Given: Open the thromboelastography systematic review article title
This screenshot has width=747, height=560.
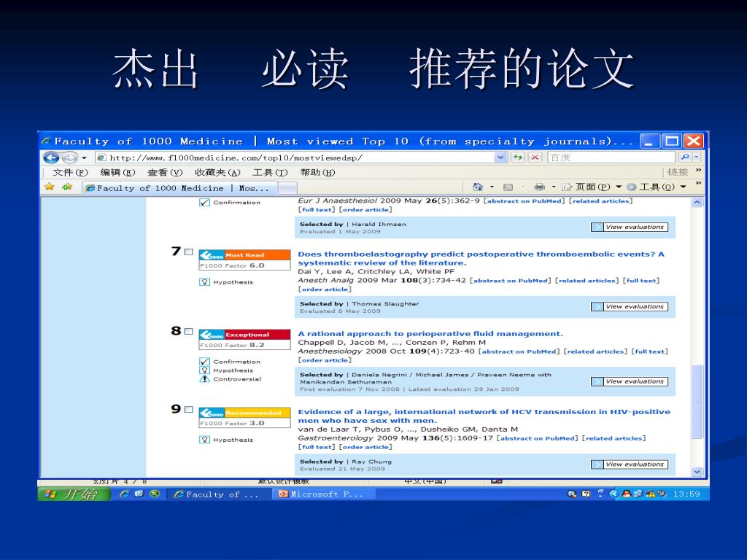Looking at the screenshot, I should pyautogui.click(x=481, y=259).
